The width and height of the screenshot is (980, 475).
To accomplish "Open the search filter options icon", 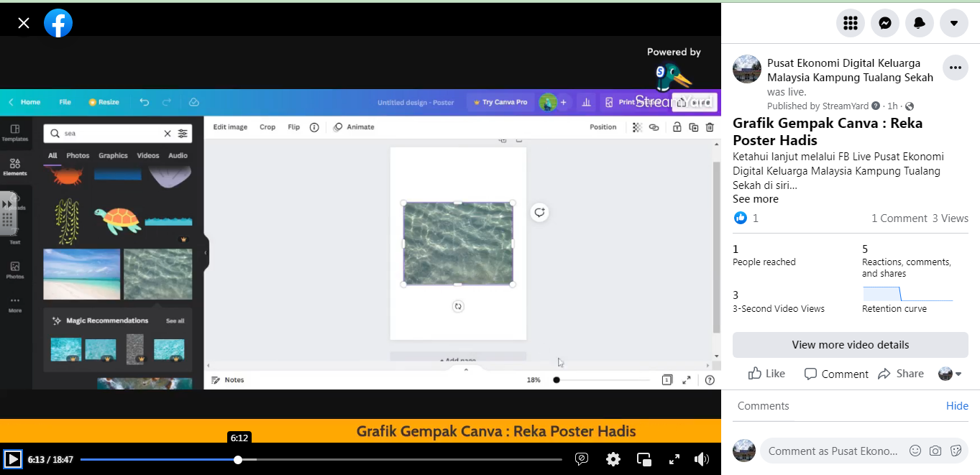I will pyautogui.click(x=183, y=133).
